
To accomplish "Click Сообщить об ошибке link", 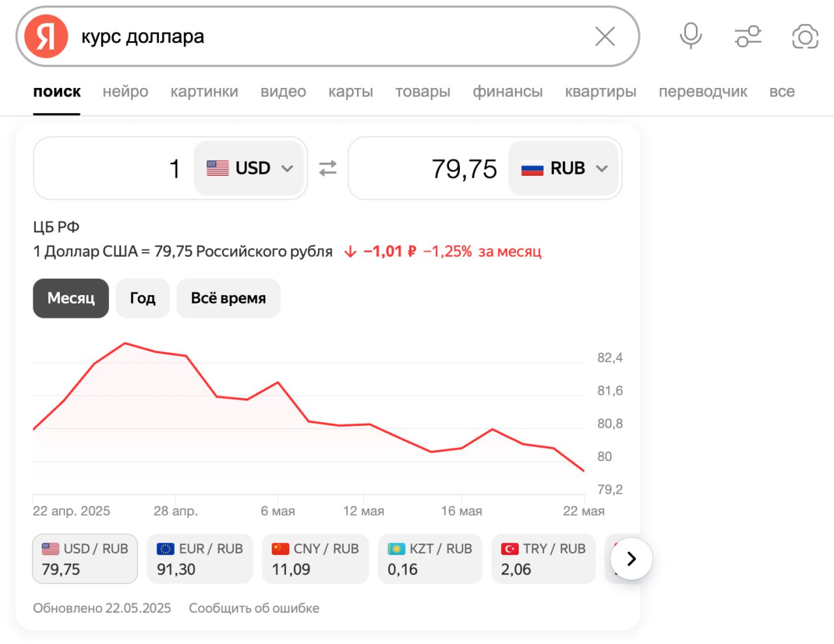I will [254, 608].
